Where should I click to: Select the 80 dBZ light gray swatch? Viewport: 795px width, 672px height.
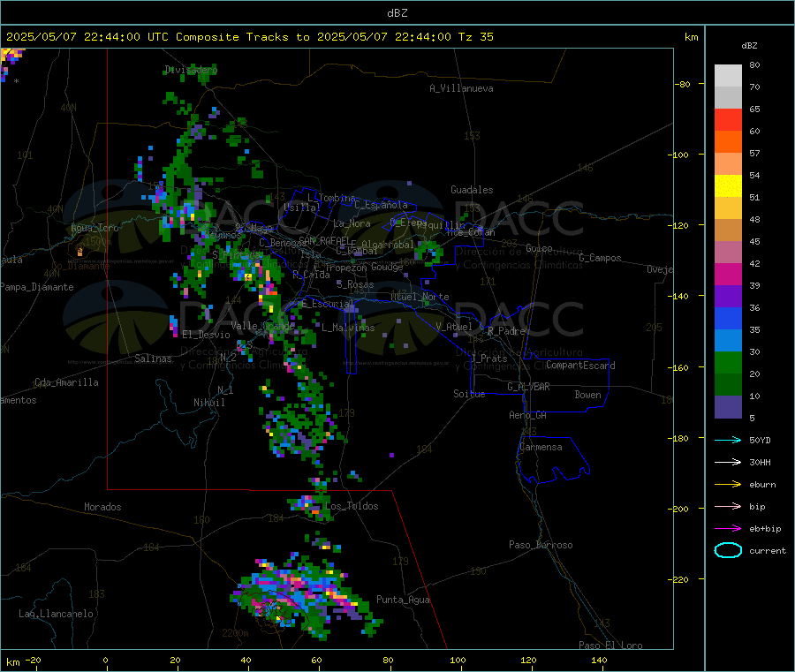728,76
